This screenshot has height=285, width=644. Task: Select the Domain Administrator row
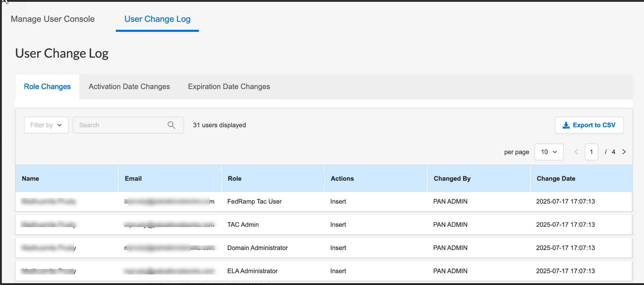257,248
